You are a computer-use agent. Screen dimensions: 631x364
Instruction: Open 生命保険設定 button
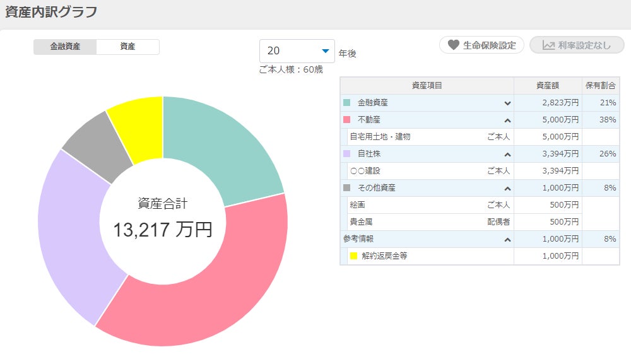tap(482, 45)
